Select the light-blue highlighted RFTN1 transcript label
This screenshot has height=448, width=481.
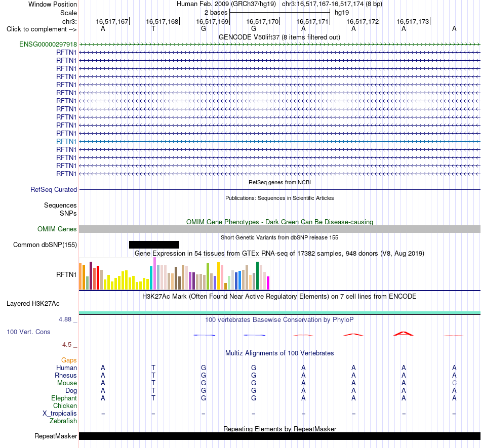(x=66, y=141)
